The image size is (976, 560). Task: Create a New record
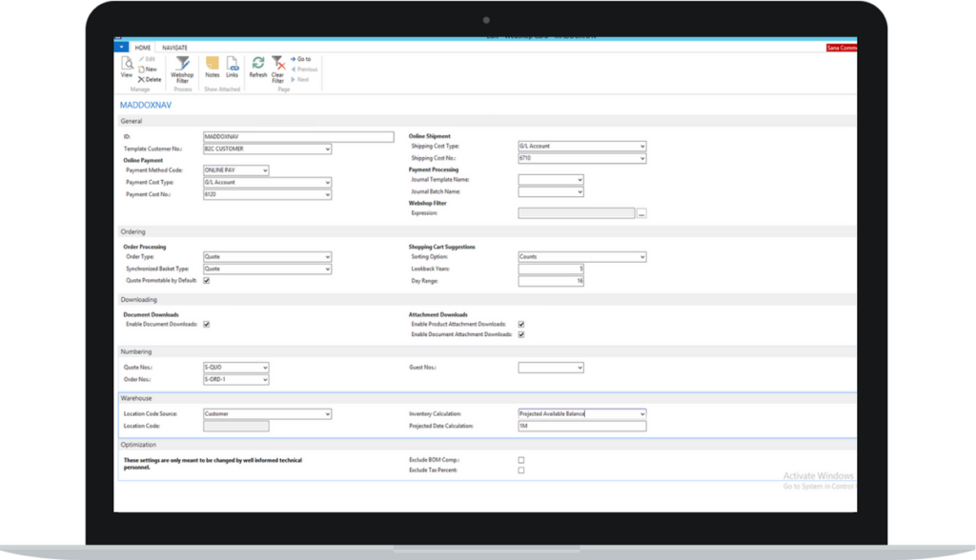(148, 70)
